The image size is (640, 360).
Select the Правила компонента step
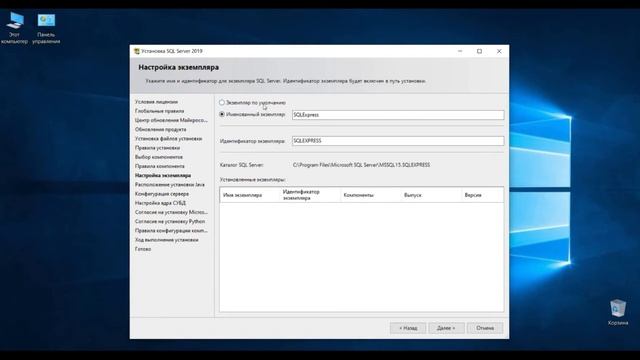pyautogui.click(x=160, y=166)
